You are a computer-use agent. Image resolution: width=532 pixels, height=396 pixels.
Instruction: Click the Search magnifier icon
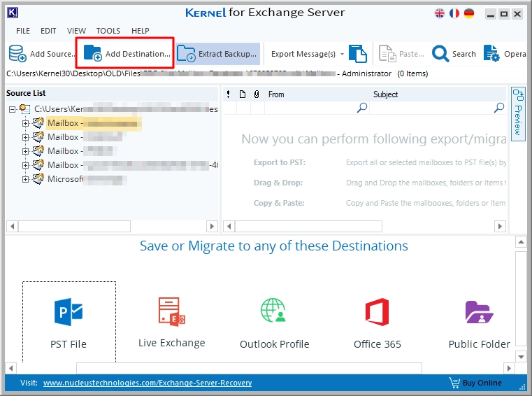pyautogui.click(x=440, y=53)
